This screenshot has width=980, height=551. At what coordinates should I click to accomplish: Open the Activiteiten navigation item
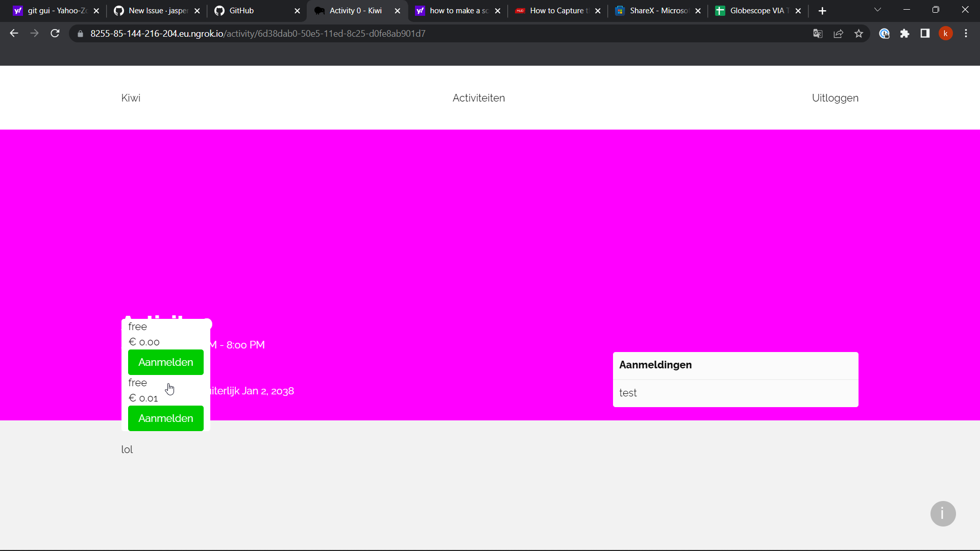[478, 97]
